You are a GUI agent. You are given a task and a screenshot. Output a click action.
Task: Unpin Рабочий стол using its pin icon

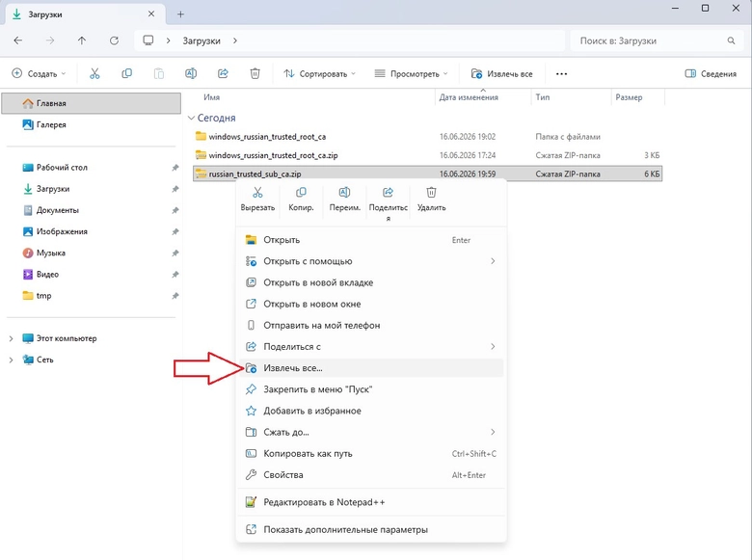pyautogui.click(x=175, y=168)
